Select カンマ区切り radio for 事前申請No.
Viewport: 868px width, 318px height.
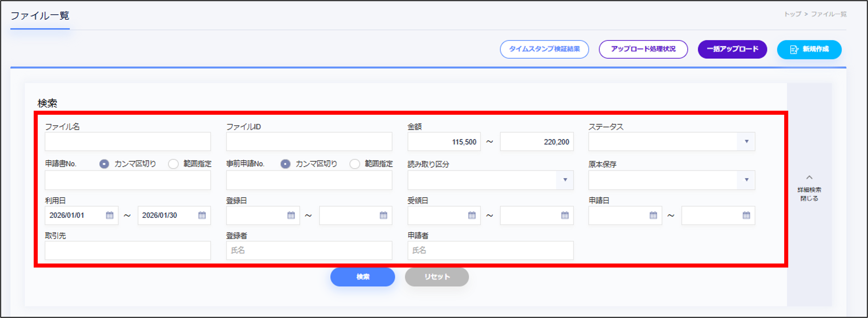[x=285, y=164]
